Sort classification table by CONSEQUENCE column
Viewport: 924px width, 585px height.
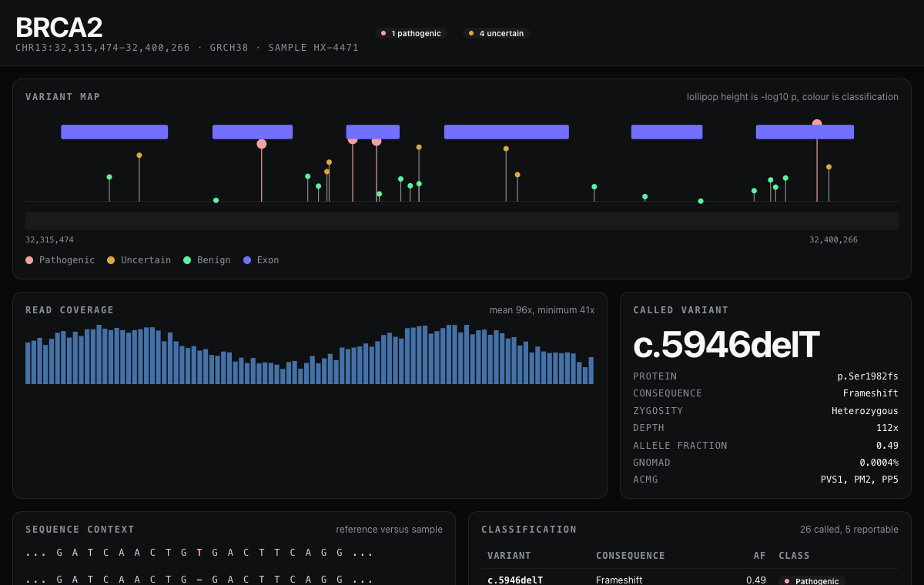pos(631,556)
